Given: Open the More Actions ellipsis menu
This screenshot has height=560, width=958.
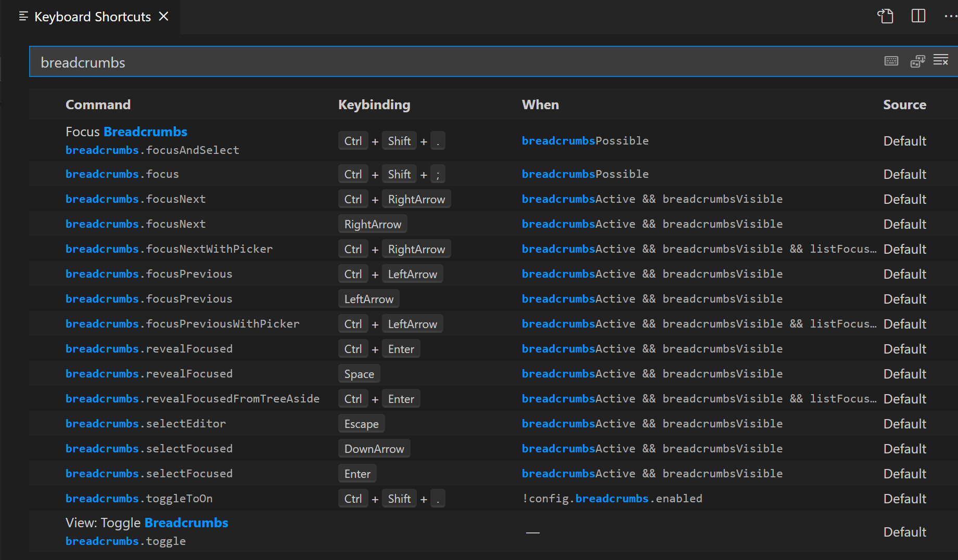Looking at the screenshot, I should coord(950,16).
